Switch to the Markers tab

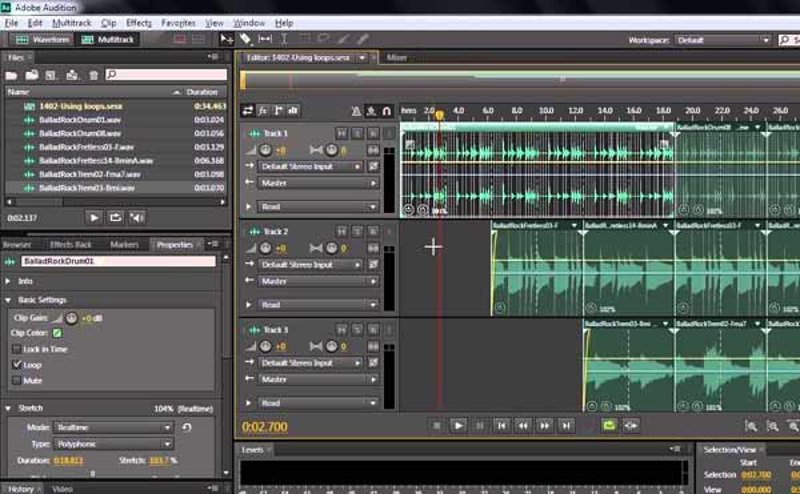(124, 244)
